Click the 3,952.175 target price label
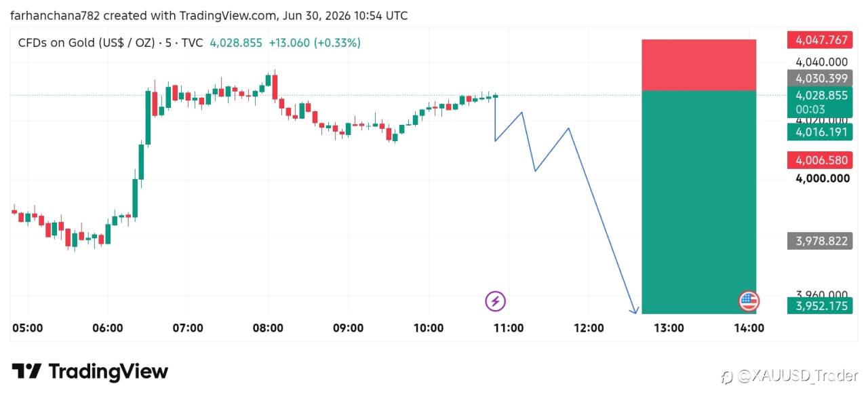This screenshot has width=868, height=401. (x=818, y=305)
